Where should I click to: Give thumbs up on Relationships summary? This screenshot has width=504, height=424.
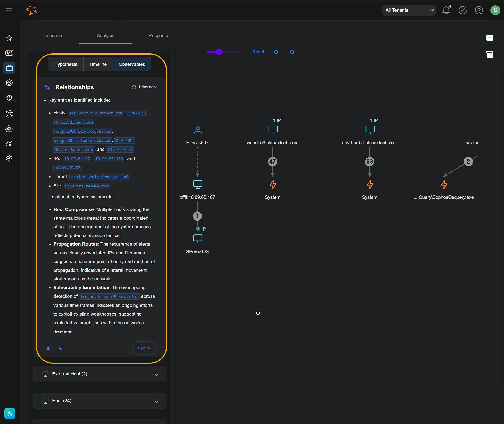coord(49,348)
